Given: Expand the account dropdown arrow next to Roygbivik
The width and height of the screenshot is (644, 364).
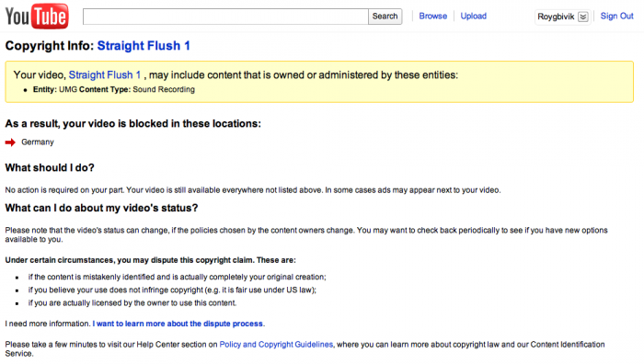Looking at the screenshot, I should coord(582,17).
